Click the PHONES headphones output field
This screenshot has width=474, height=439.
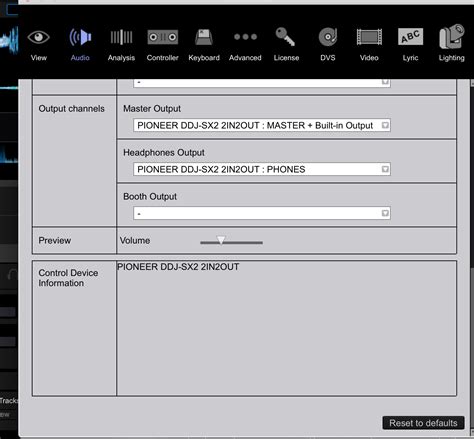[262, 169]
